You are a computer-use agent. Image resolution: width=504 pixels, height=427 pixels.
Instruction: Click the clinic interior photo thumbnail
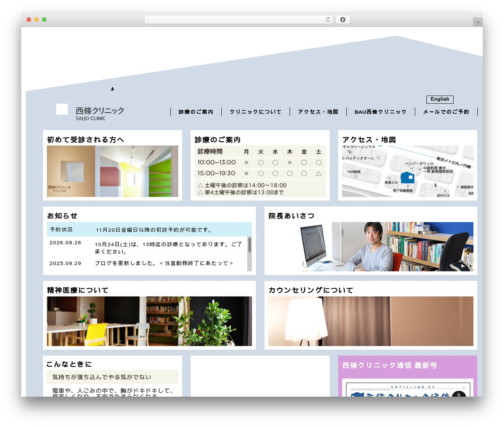click(113, 171)
